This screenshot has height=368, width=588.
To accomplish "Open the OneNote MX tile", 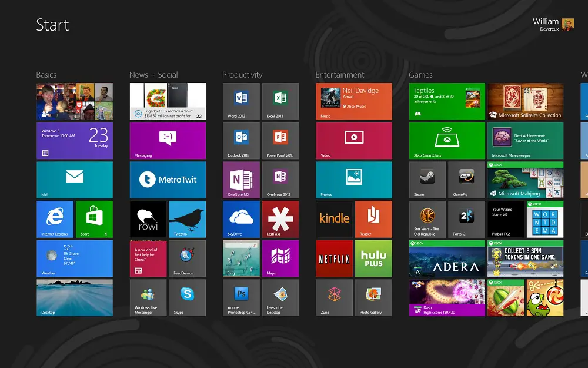I will 241,180.
